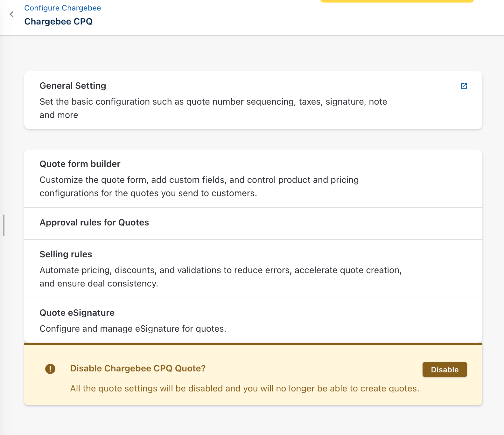
Task: Open Quote eSignature settings
Action: click(253, 321)
